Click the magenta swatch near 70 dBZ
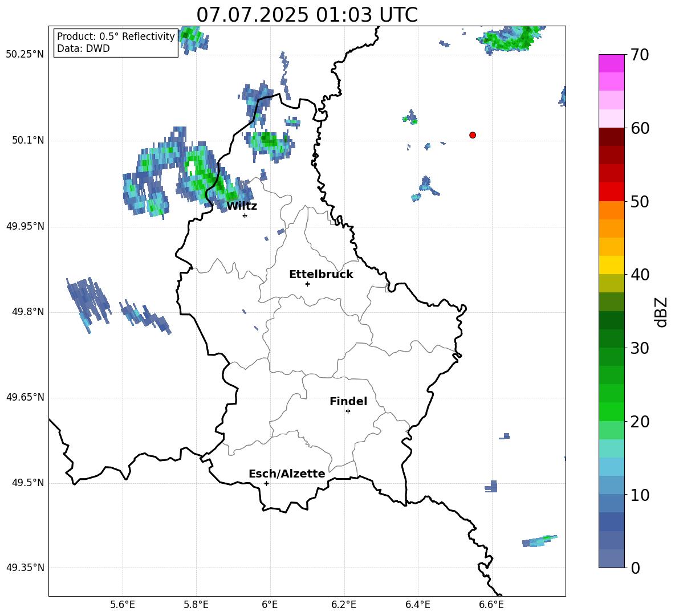 [x=611, y=64]
